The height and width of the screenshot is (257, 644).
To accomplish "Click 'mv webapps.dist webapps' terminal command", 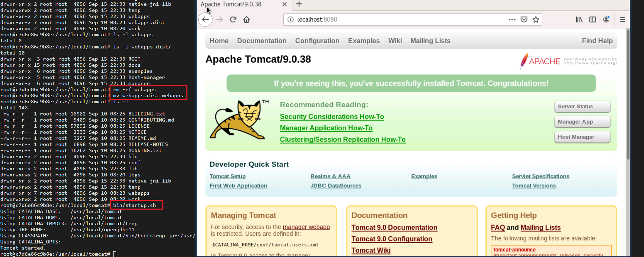I will click(148, 96).
